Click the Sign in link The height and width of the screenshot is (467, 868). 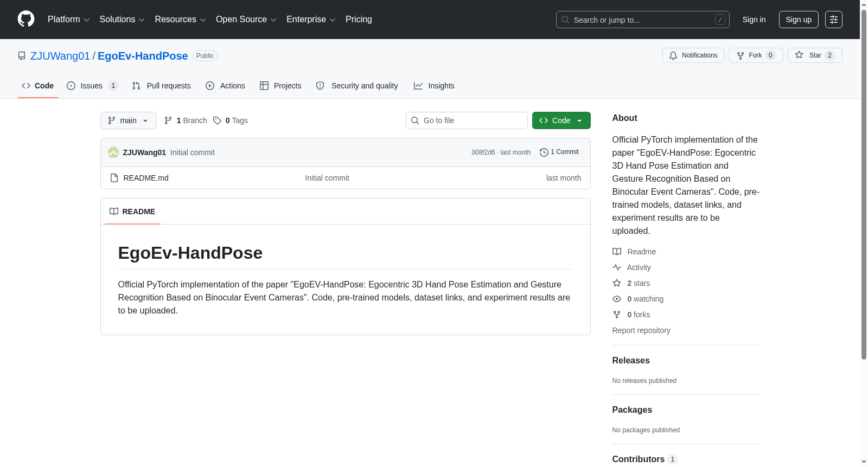click(x=754, y=20)
